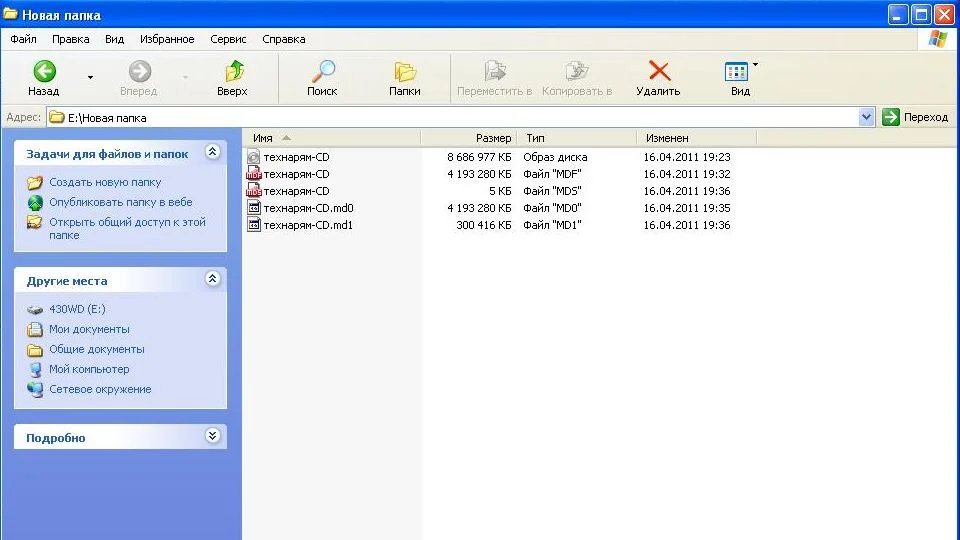Sort files by the Имя column header
The width and height of the screenshot is (960, 540).
click(331, 138)
